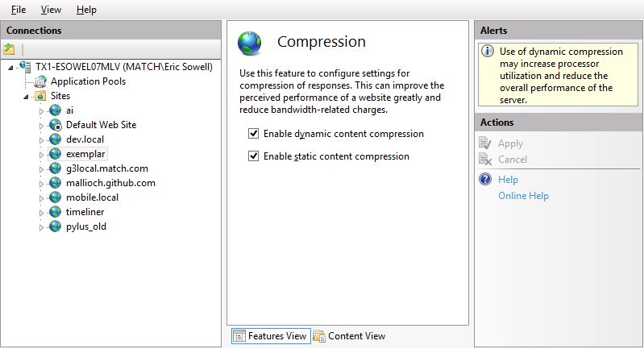Open the File menu
This screenshot has height=349, width=644.
[x=19, y=10]
